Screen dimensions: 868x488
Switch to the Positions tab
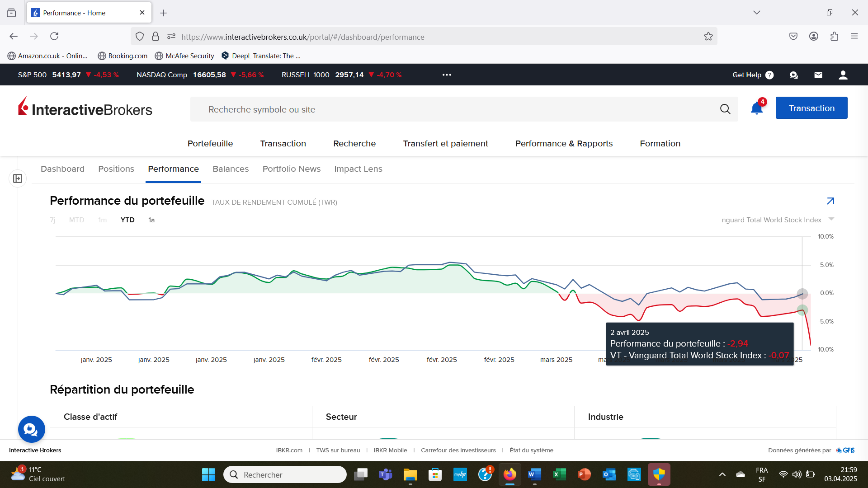click(x=116, y=169)
